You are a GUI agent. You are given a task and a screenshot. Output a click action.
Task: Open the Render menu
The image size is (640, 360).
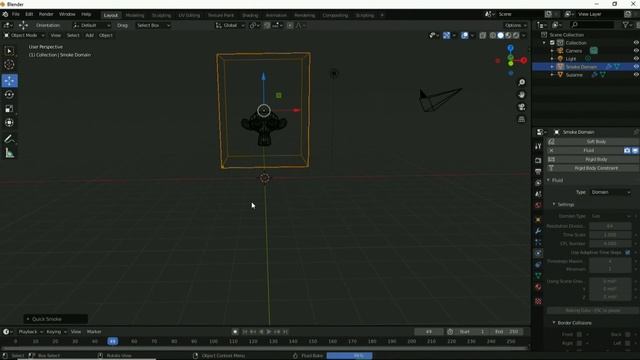click(x=46, y=14)
